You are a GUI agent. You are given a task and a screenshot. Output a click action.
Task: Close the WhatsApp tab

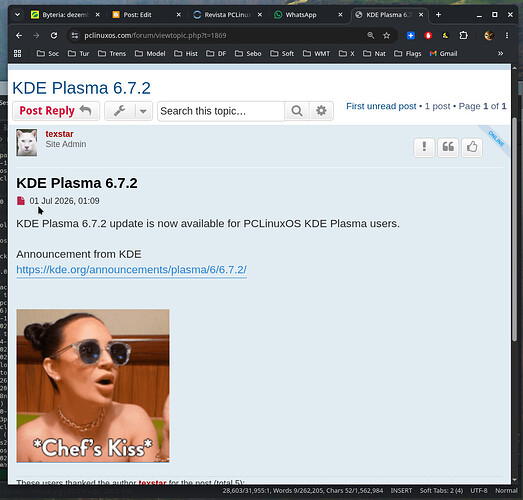click(340, 15)
